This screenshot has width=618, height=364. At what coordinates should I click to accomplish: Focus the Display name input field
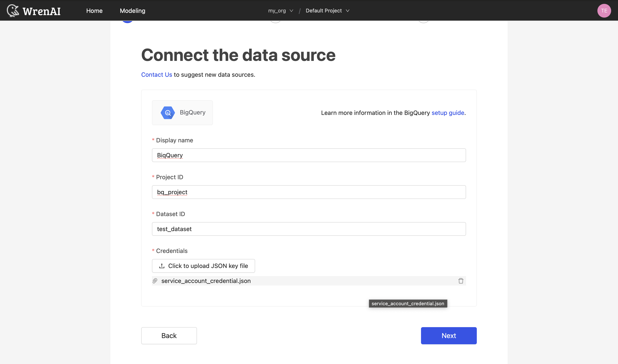tap(309, 155)
